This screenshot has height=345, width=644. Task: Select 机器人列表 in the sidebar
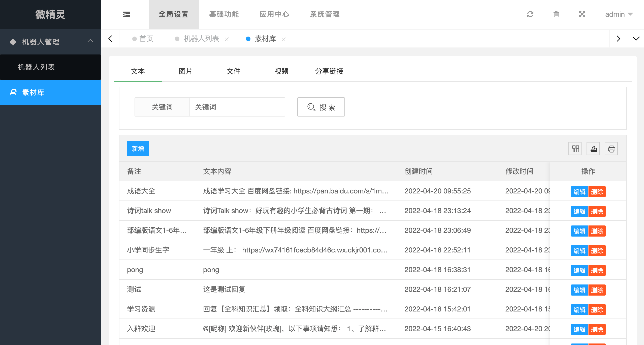[x=36, y=67]
